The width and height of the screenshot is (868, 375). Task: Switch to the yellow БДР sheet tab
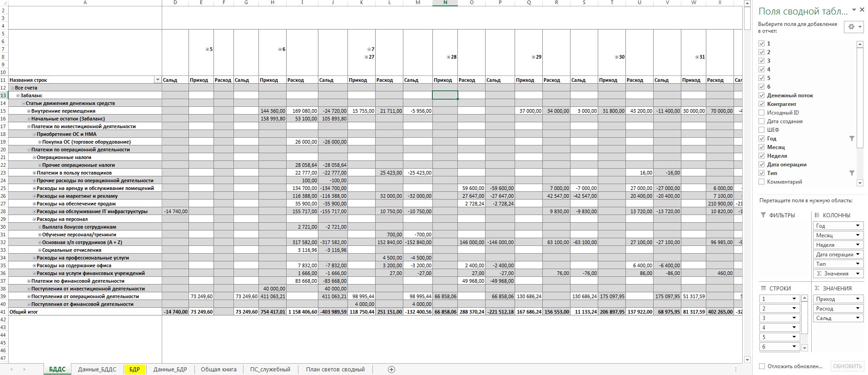pos(134,370)
